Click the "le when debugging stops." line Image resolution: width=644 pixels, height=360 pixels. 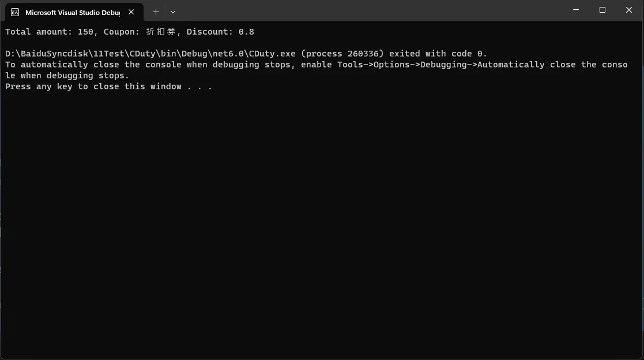click(67, 75)
